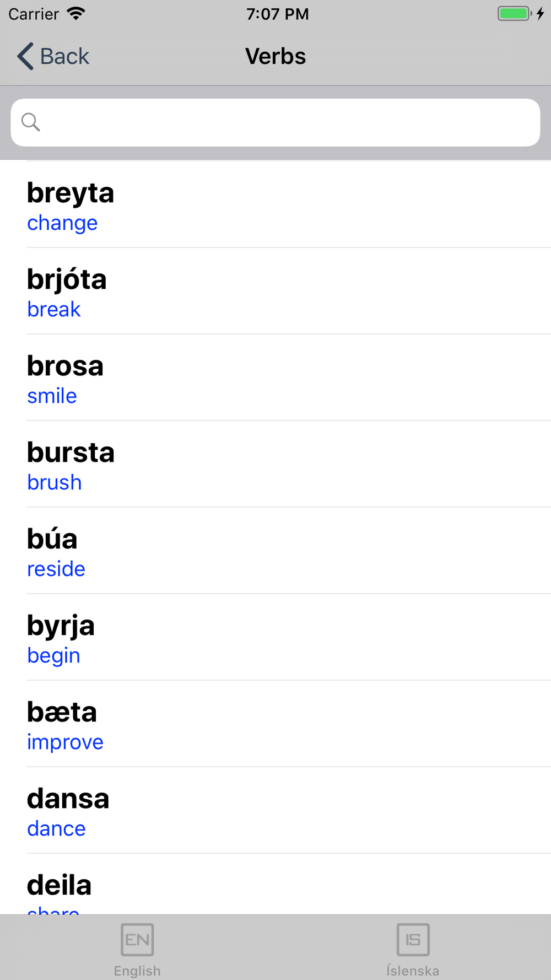The width and height of the screenshot is (551, 980).
Task: Tap the back chevron arrow icon
Action: pyautogui.click(x=25, y=56)
